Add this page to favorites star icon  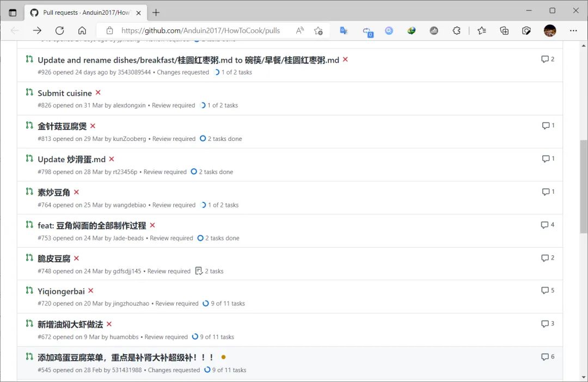tap(318, 30)
